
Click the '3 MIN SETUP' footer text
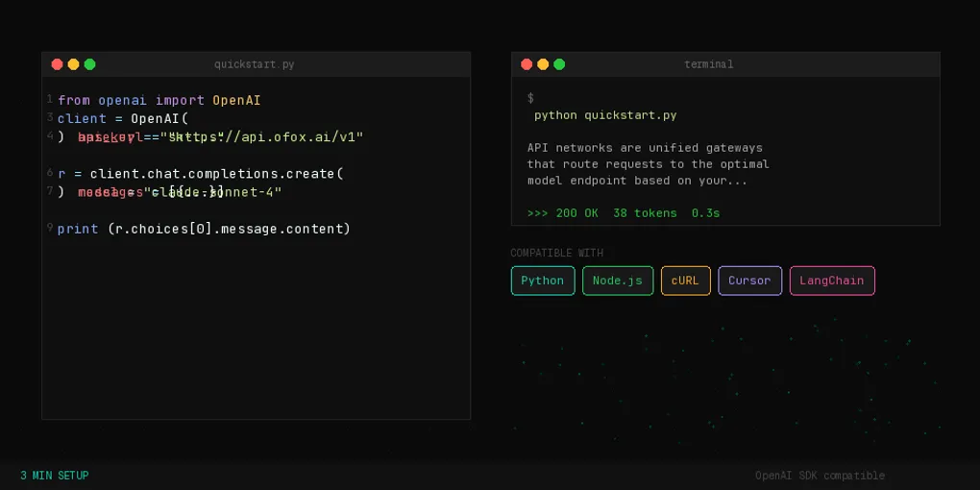(x=55, y=476)
